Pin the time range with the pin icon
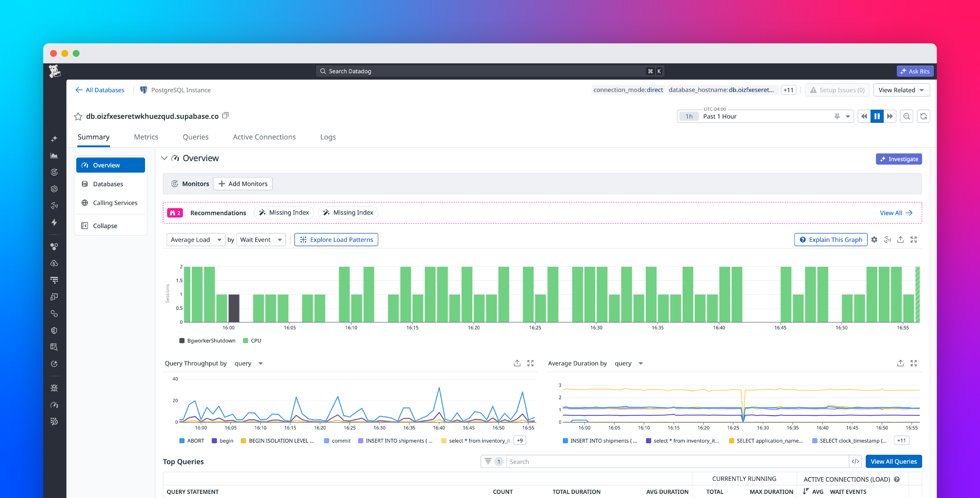Screen dimensions: 980x498 837,117
